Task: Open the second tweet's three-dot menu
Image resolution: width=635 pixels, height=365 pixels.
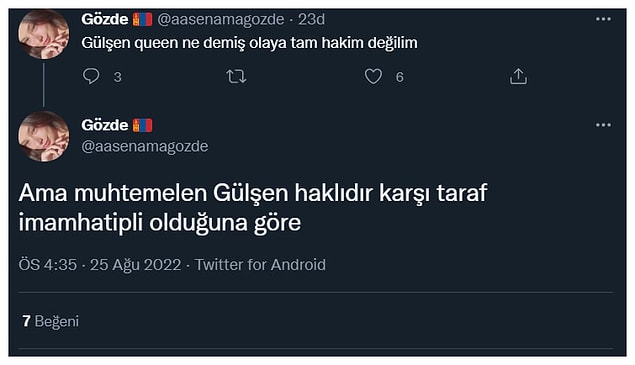Action: coord(603,125)
